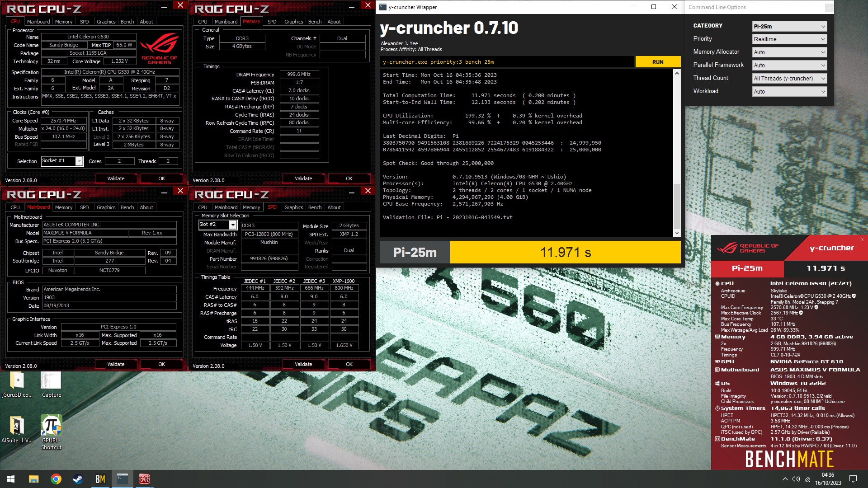
Task: Click Validate in the Mainboard-tab CPU-Z window
Action: [x=116, y=364]
